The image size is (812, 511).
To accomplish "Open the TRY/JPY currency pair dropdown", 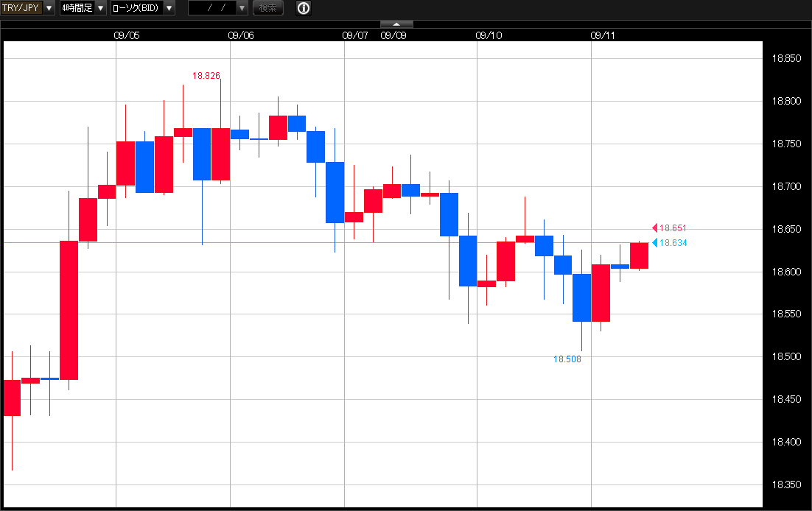I will coord(27,8).
